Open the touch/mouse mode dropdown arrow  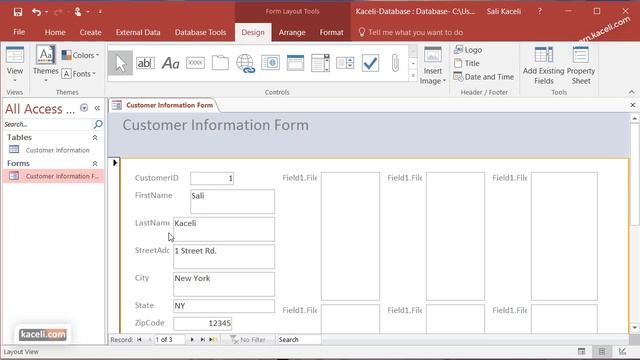[88, 12]
